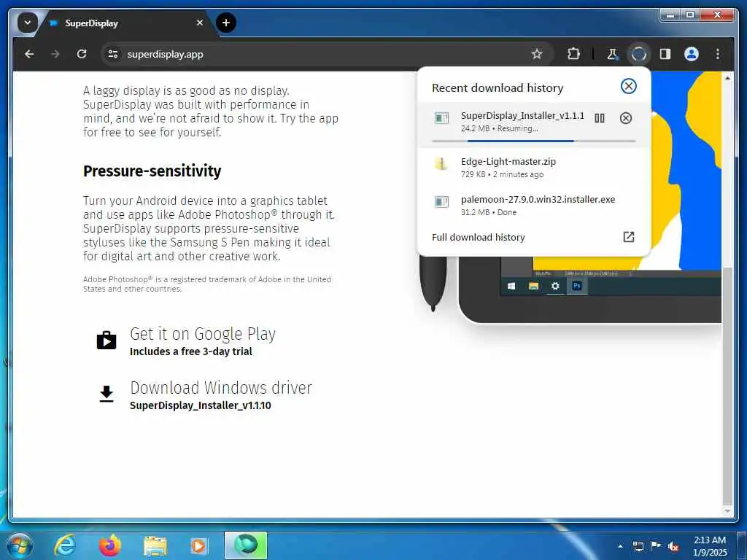Show hidden system tray icons
This screenshot has width=747, height=560.
(620, 546)
